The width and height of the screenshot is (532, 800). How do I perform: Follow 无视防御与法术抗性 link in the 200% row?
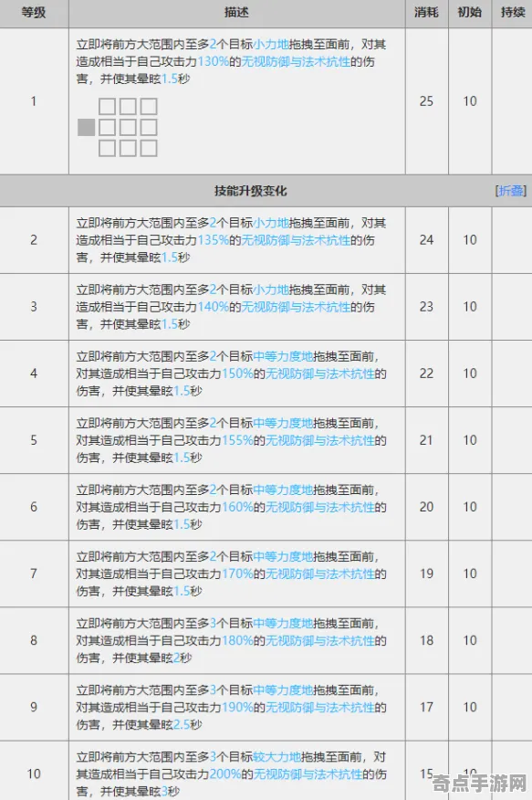(x=308, y=774)
